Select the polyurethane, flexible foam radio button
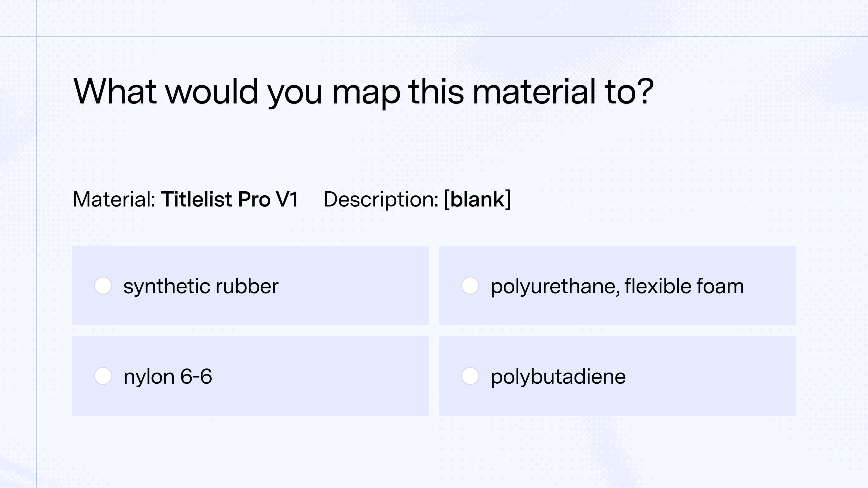Image resolution: width=868 pixels, height=488 pixels. click(470, 286)
